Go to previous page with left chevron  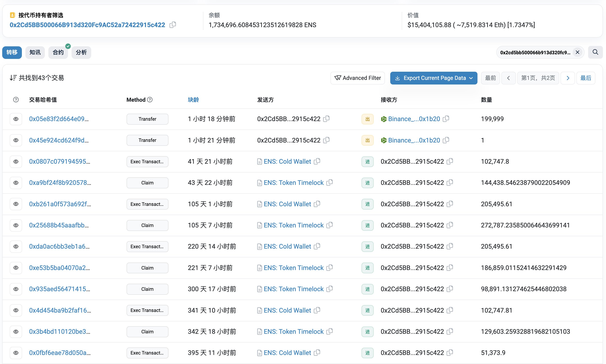(508, 78)
